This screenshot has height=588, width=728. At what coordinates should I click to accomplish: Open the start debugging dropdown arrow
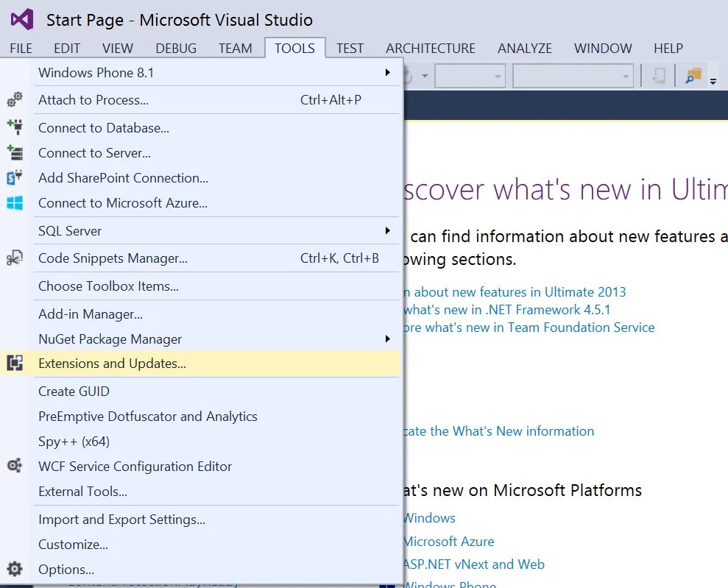coord(424,76)
